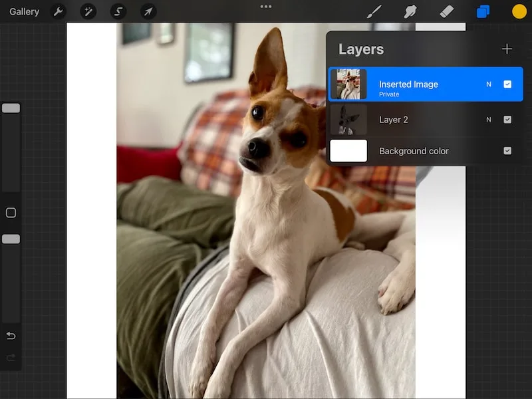Tap the brush size slider handle

click(11, 108)
